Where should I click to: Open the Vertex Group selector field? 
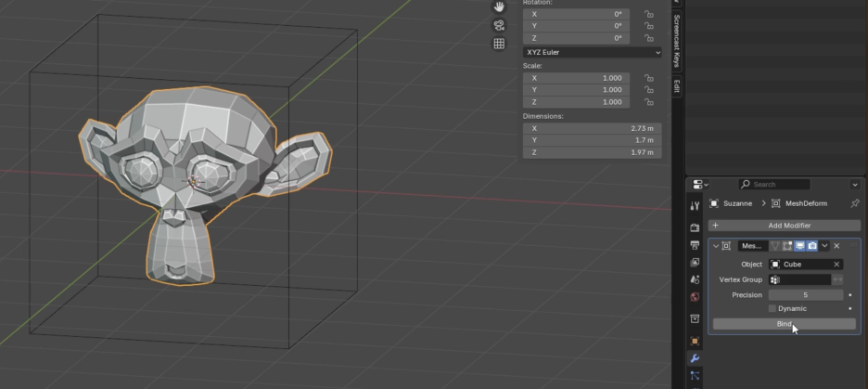point(800,279)
